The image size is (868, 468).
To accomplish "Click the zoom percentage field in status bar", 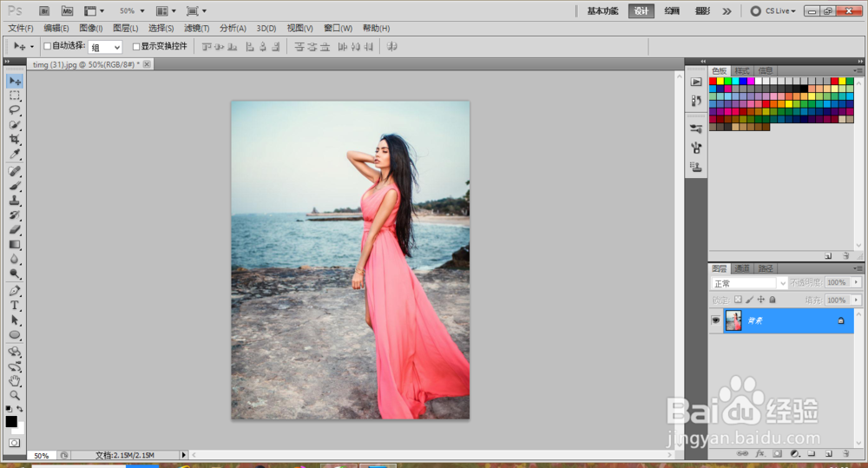I will 42,455.
